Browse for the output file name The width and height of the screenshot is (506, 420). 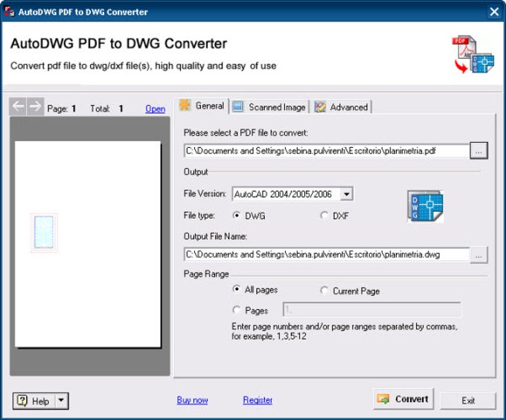(x=478, y=255)
